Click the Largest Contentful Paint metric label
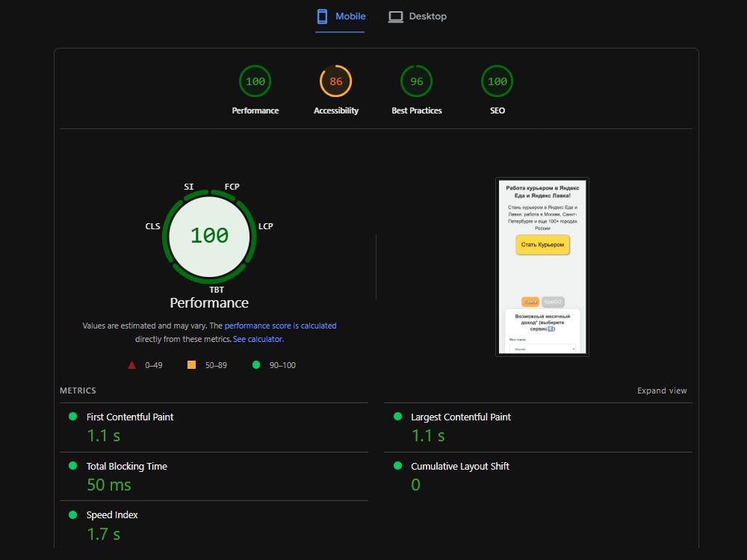747x560 pixels. click(461, 417)
